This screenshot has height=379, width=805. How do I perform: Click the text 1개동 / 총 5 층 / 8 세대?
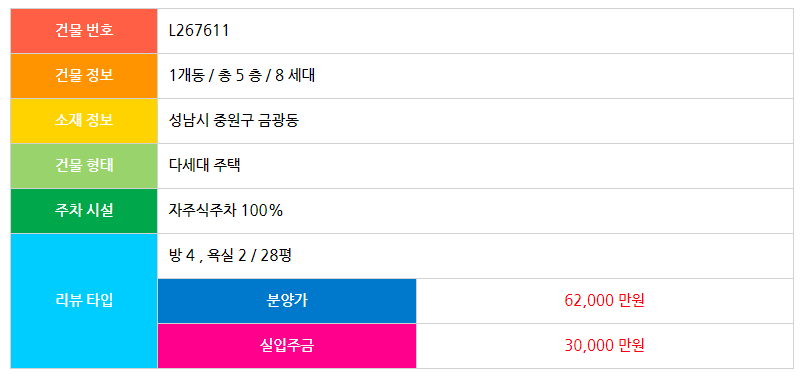242,76
